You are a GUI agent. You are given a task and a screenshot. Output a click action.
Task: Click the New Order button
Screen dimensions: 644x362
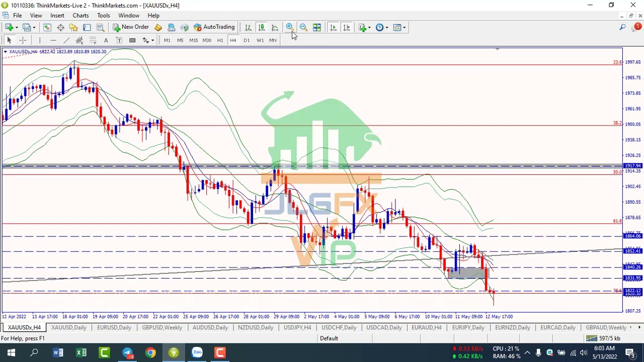point(131,27)
